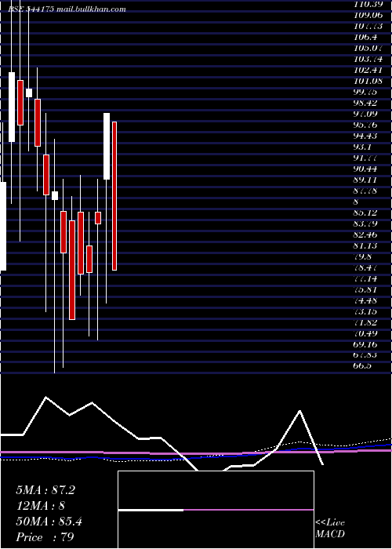Click the 95.76 price label

pyautogui.click(x=365, y=125)
